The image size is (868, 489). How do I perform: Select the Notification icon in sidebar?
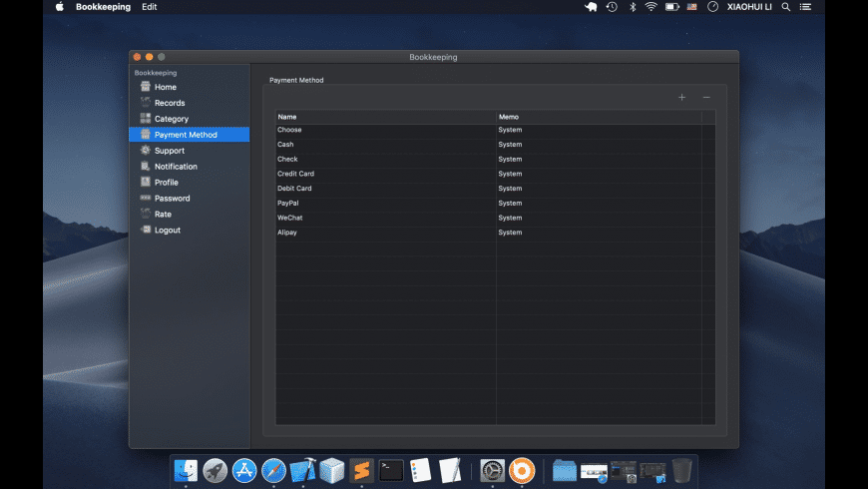pyautogui.click(x=146, y=166)
